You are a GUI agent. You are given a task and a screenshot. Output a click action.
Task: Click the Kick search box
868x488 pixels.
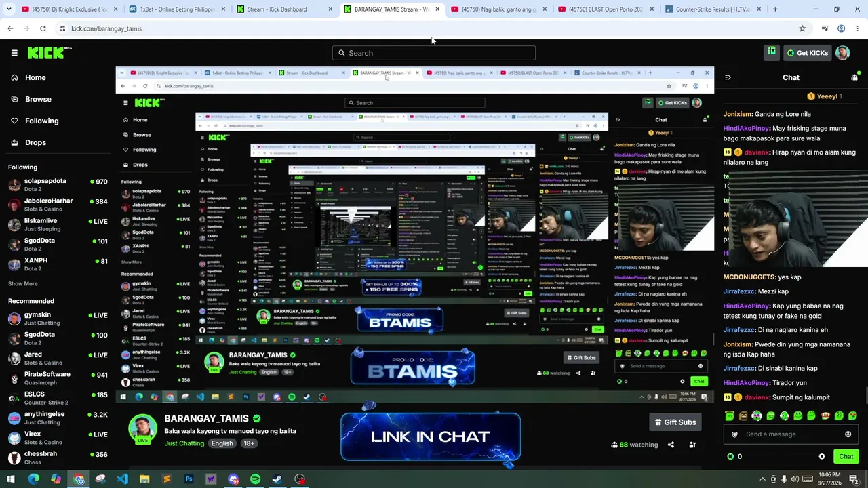click(x=434, y=53)
